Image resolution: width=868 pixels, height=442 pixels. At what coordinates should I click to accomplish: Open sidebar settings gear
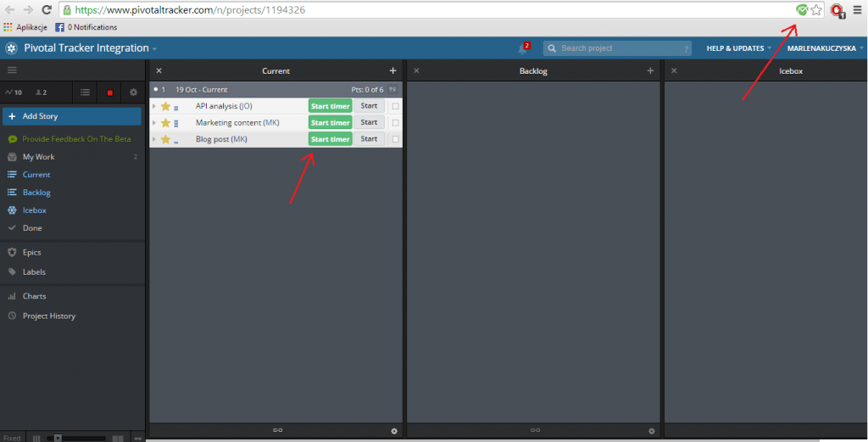[x=133, y=92]
